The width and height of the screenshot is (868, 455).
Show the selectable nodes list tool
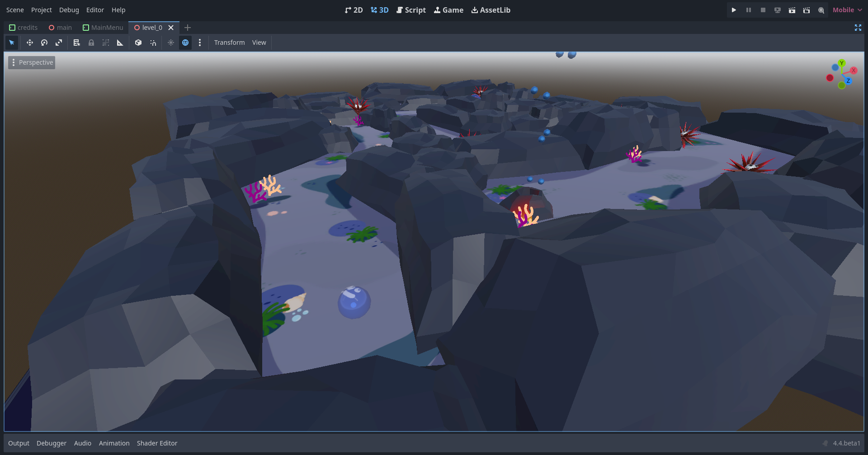tap(77, 43)
